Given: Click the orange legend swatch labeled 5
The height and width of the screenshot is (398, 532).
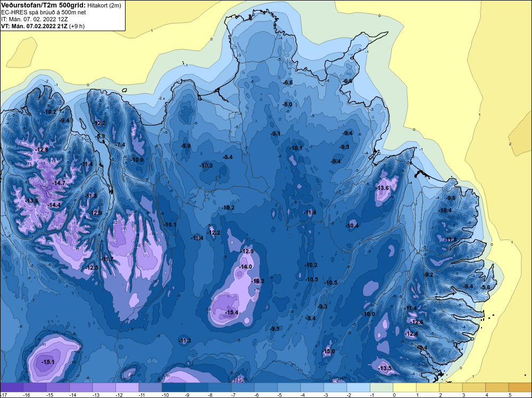Looking at the screenshot, I should point(520,387).
